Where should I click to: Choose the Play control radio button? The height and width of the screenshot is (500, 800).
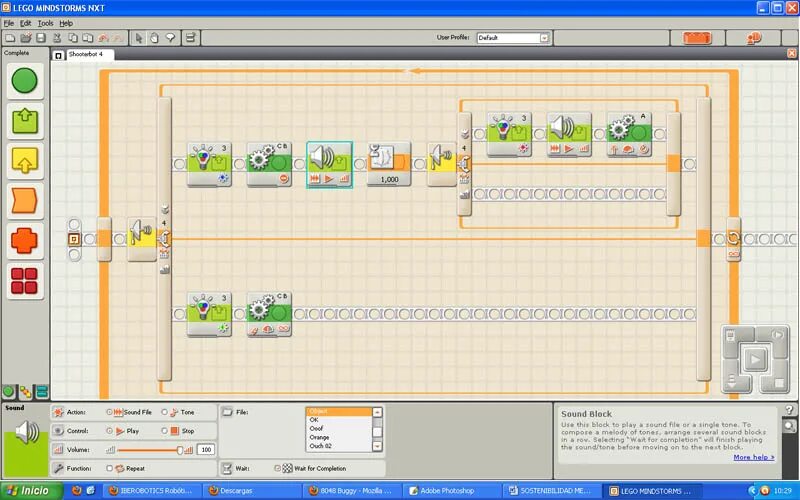point(109,431)
